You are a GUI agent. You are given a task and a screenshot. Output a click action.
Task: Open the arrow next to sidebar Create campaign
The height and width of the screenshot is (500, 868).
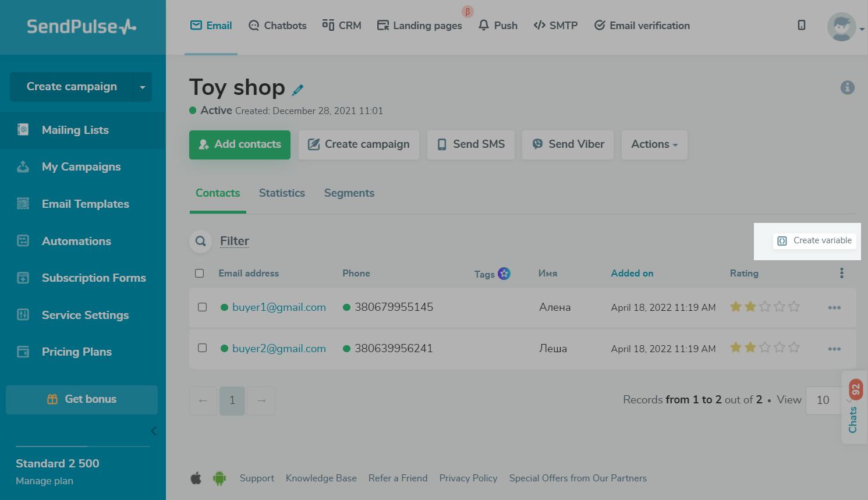pos(143,87)
